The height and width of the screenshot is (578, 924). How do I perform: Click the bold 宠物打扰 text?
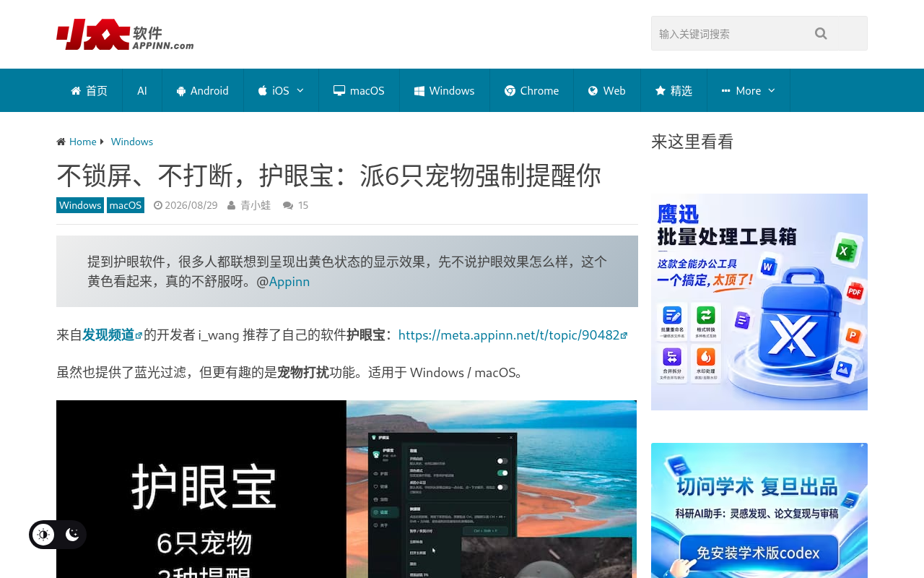(x=303, y=372)
